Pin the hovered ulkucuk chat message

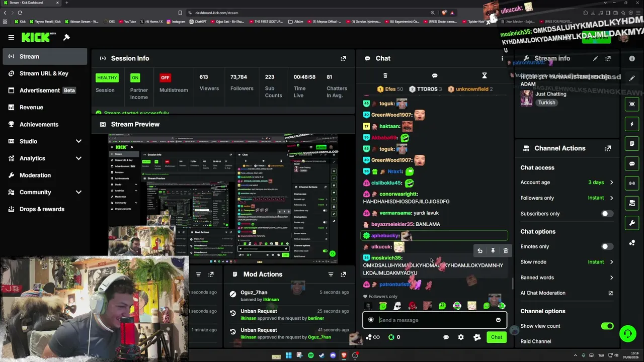coord(493,251)
